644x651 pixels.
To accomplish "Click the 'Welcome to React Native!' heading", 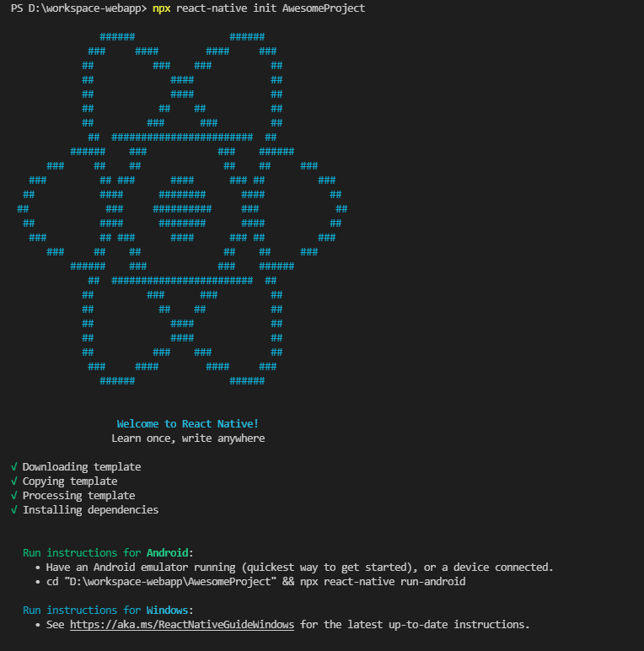I will (x=188, y=424).
